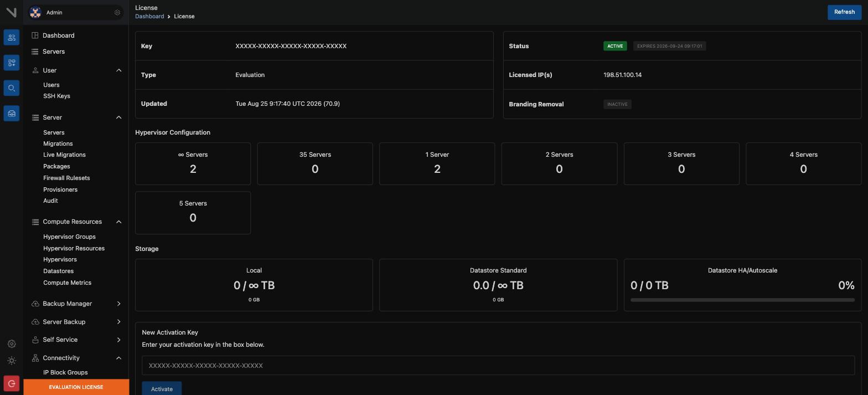The width and height of the screenshot is (868, 395).
Task: Click the Activate button
Action: coord(162,388)
